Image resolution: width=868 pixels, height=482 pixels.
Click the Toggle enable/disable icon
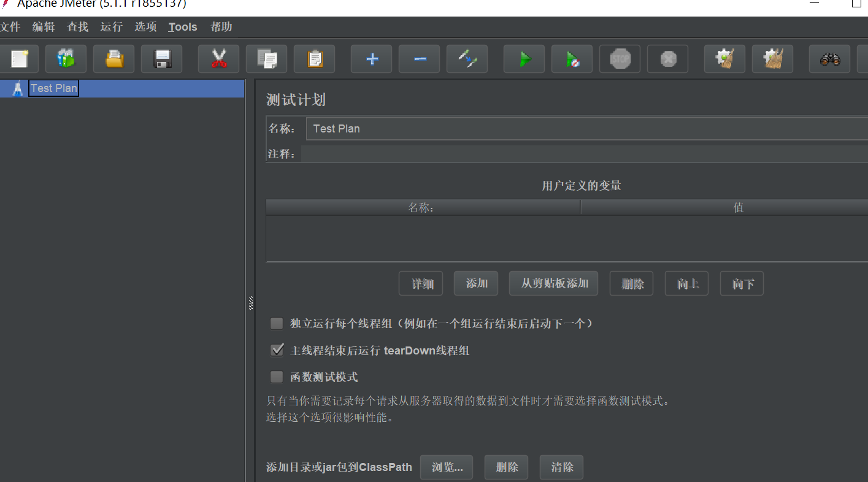467,59
